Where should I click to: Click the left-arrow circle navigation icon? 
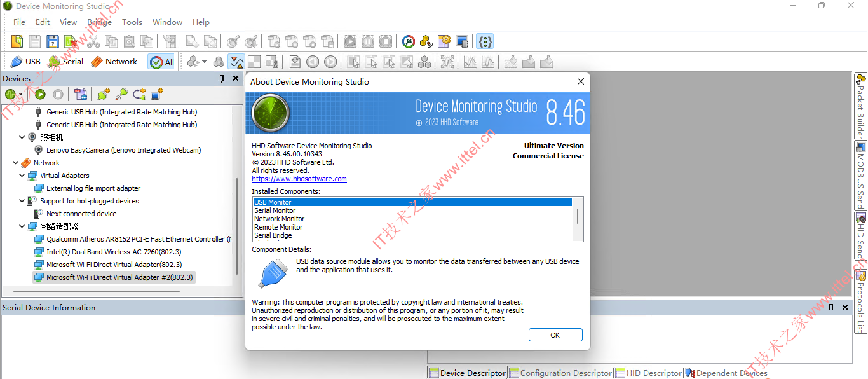pos(313,62)
